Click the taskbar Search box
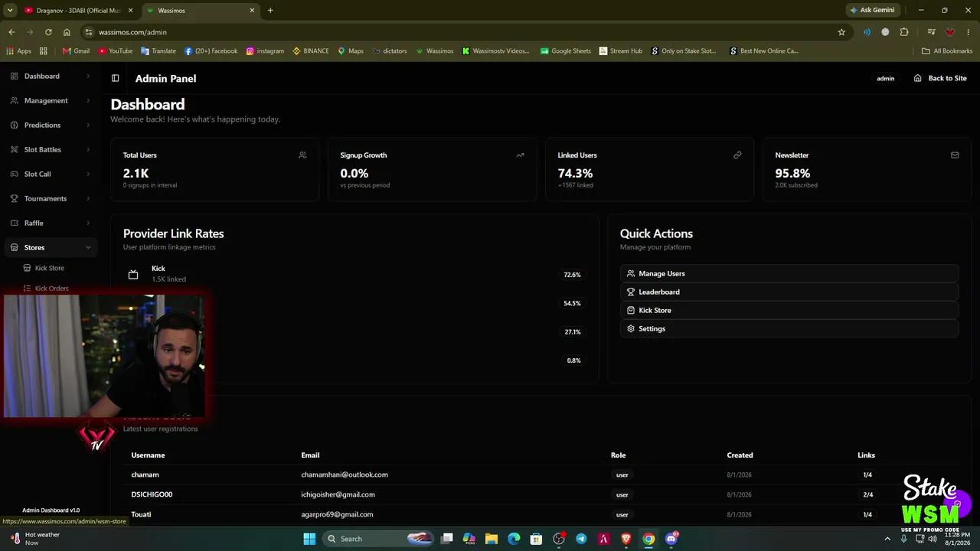Image resolution: width=980 pixels, height=551 pixels. [x=379, y=539]
